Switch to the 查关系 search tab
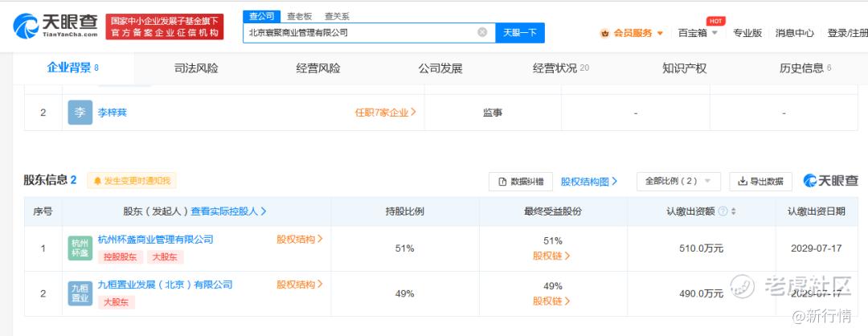Viewport: 868px width, 336px height. click(337, 17)
